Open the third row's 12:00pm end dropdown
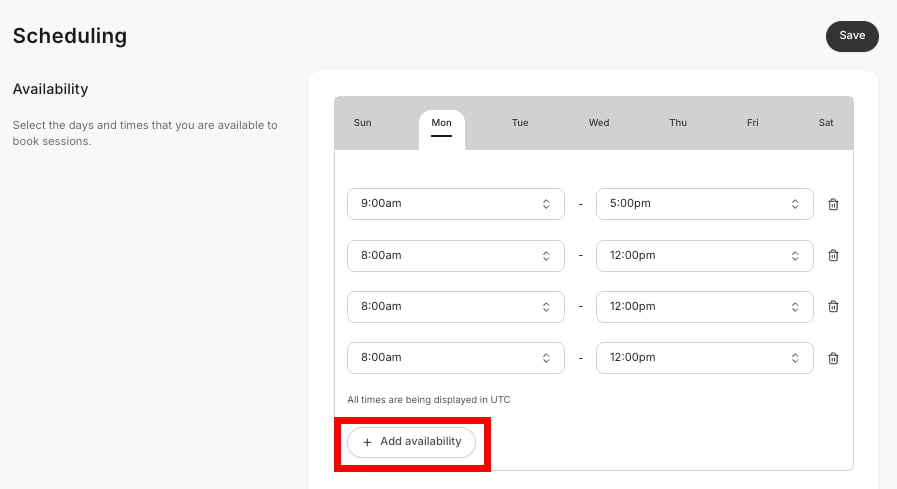 point(704,307)
